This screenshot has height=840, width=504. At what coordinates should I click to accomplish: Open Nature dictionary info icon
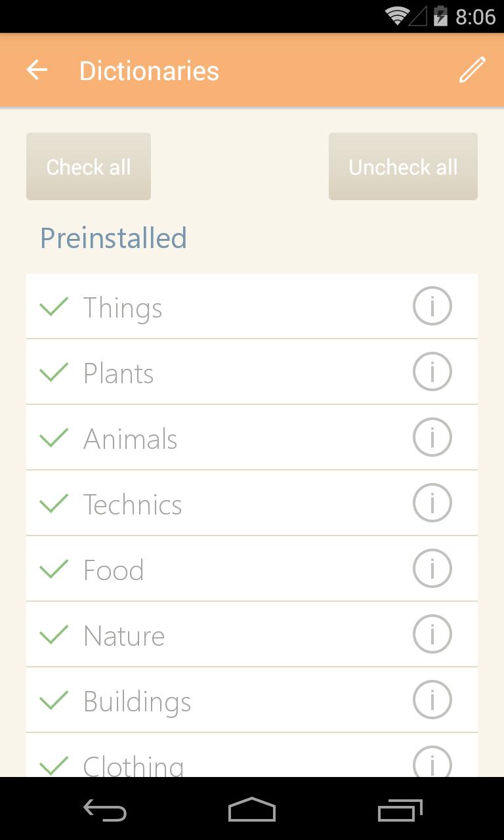tap(432, 634)
